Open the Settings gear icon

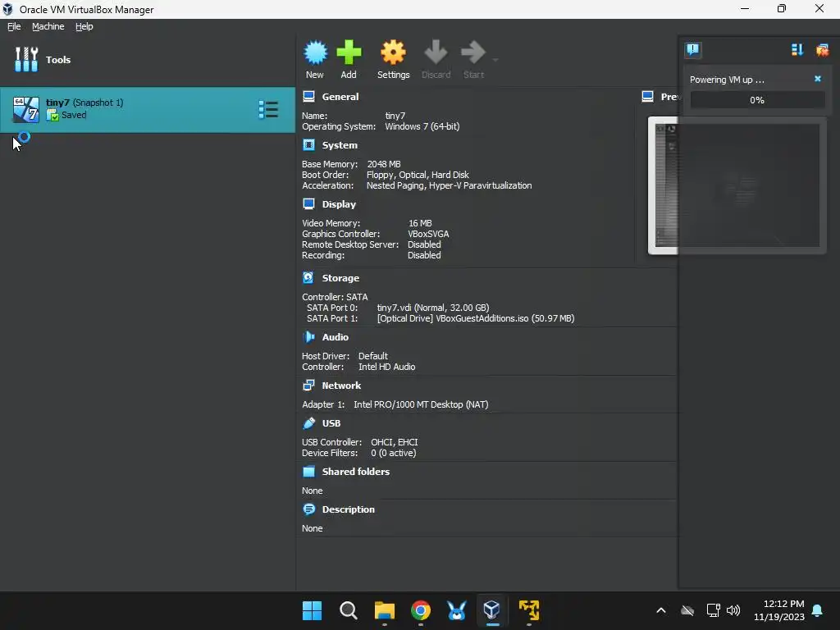[x=393, y=52]
